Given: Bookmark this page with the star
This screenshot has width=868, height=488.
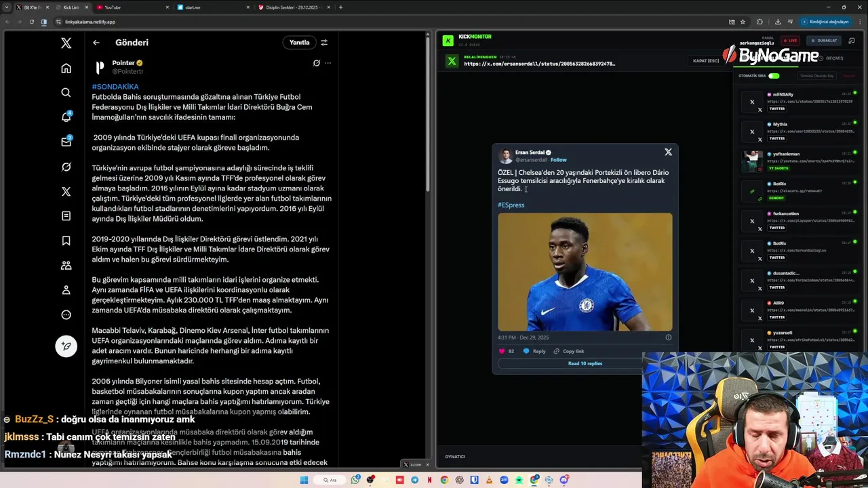Looking at the screenshot, I should 743,22.
